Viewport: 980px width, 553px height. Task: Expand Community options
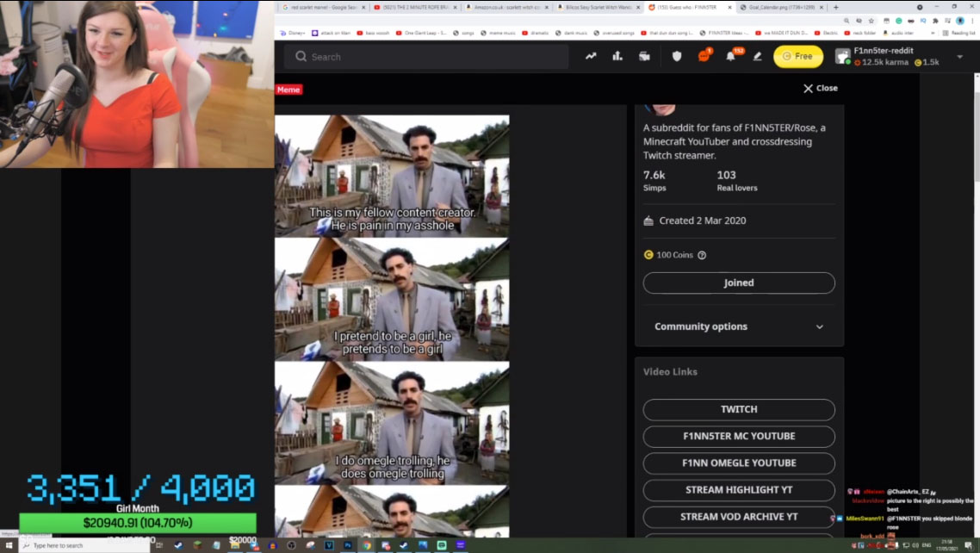point(739,326)
